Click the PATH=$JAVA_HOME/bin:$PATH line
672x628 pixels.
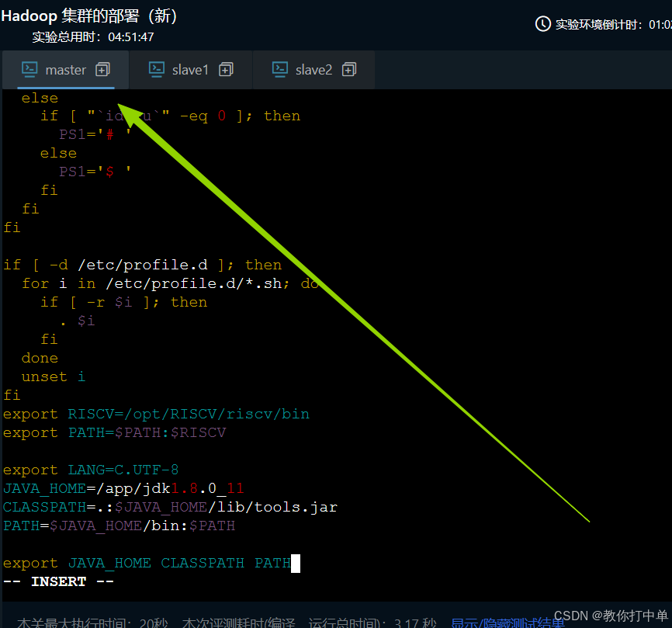pyautogui.click(x=120, y=526)
